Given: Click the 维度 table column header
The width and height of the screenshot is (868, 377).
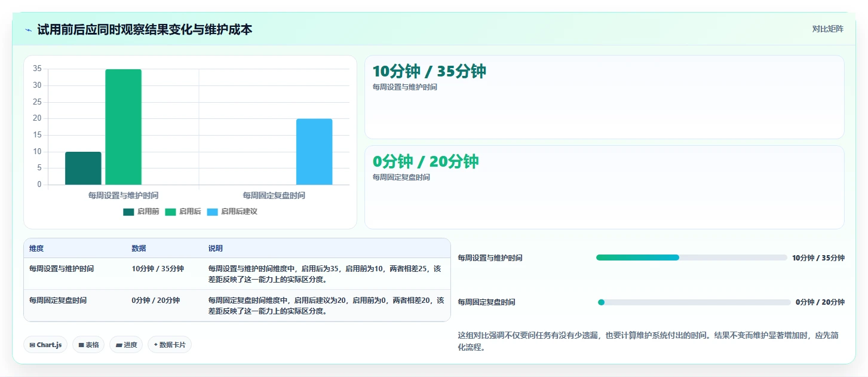Looking at the screenshot, I should pos(36,249).
